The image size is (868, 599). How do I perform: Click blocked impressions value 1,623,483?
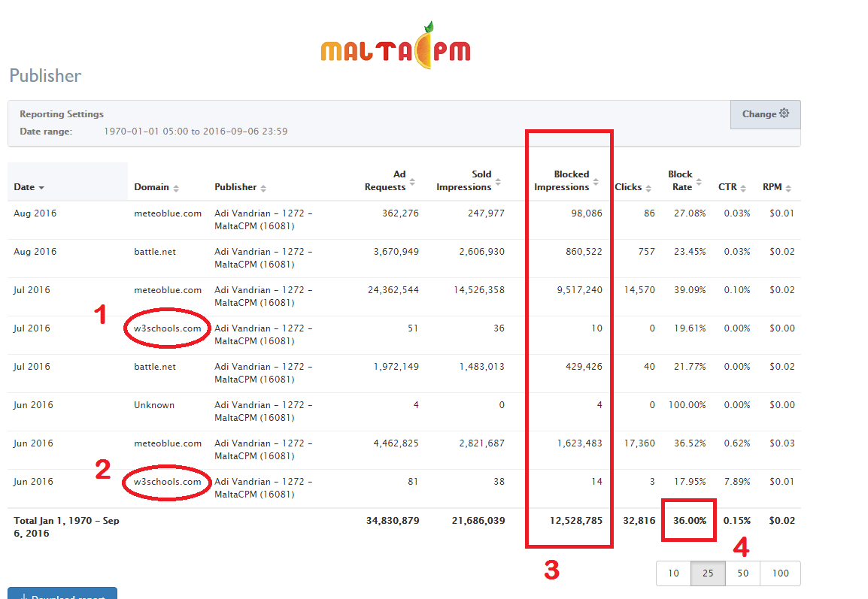[580, 443]
